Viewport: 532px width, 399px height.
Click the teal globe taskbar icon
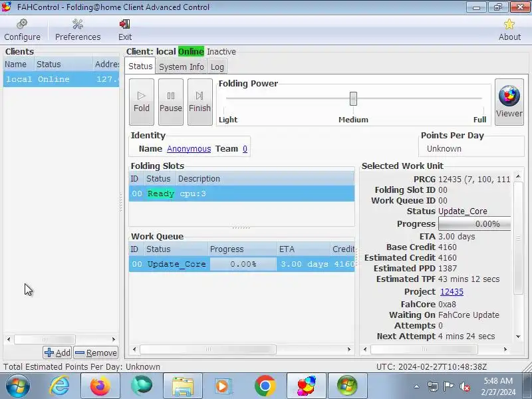click(142, 386)
